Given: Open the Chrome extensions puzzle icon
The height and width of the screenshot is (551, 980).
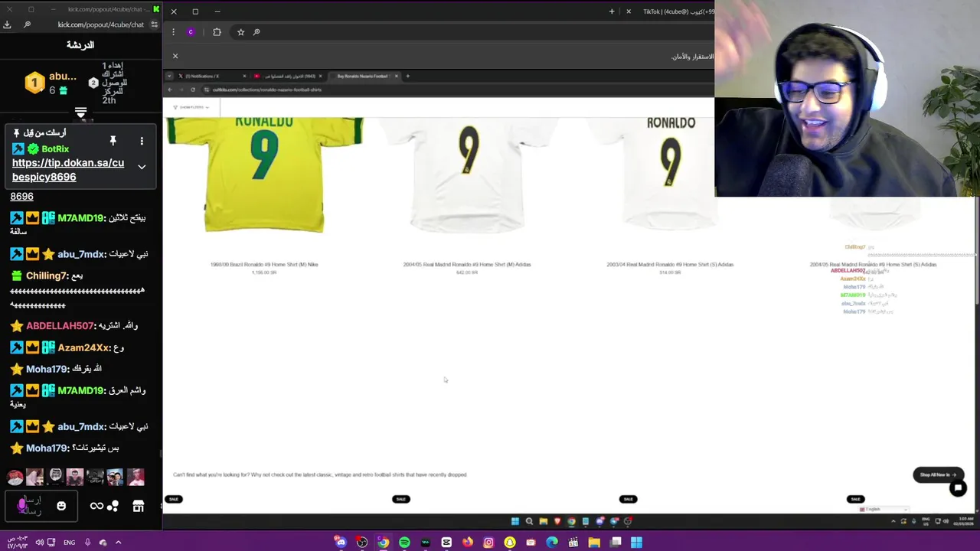Looking at the screenshot, I should (217, 32).
